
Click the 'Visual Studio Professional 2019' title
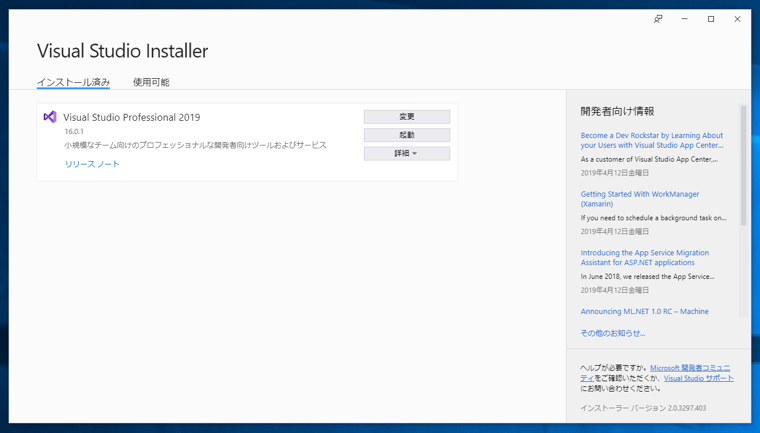coord(131,117)
